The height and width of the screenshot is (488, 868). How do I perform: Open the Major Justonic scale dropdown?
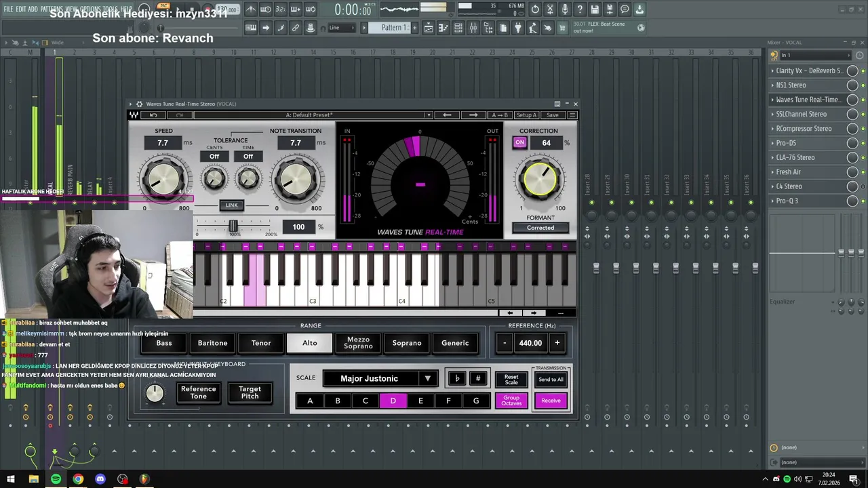pyautogui.click(x=380, y=379)
